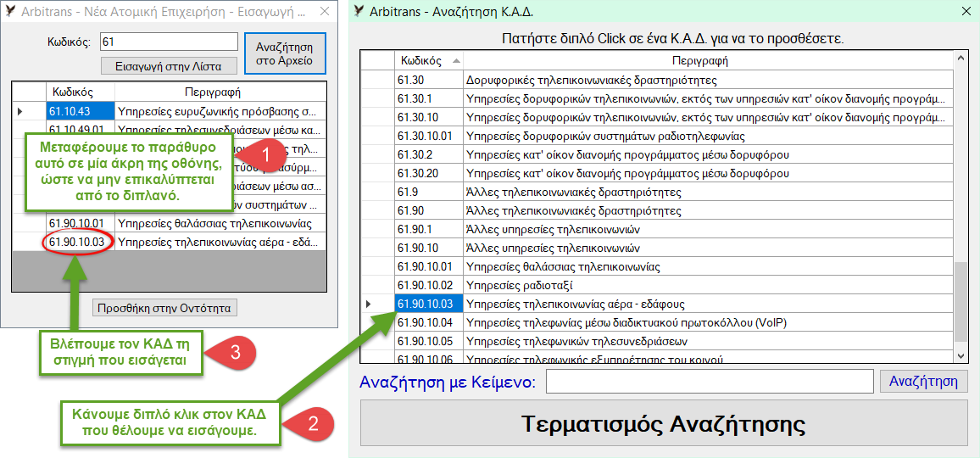Click the Κωδικός column header in the left window list
The height and width of the screenshot is (458, 980).
pos(80,92)
